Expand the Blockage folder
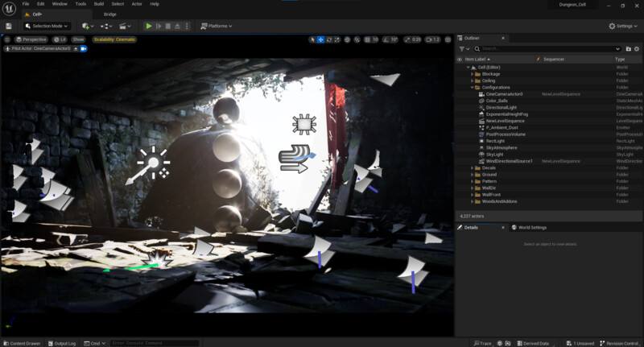 pyautogui.click(x=472, y=74)
